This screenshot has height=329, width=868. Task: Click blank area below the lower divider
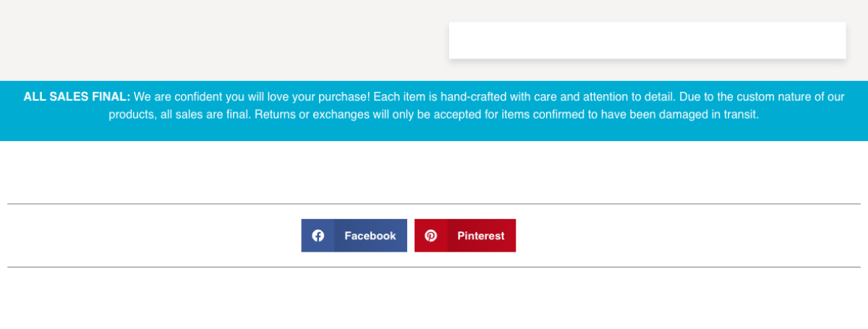click(x=434, y=300)
